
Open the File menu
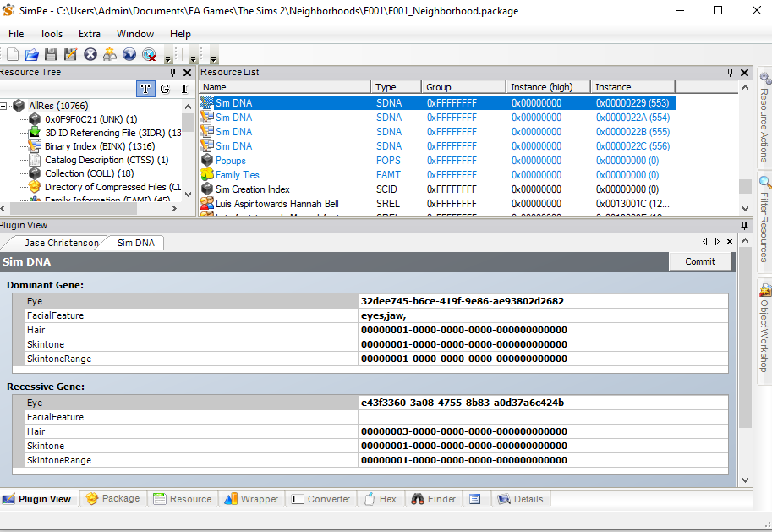tap(16, 34)
